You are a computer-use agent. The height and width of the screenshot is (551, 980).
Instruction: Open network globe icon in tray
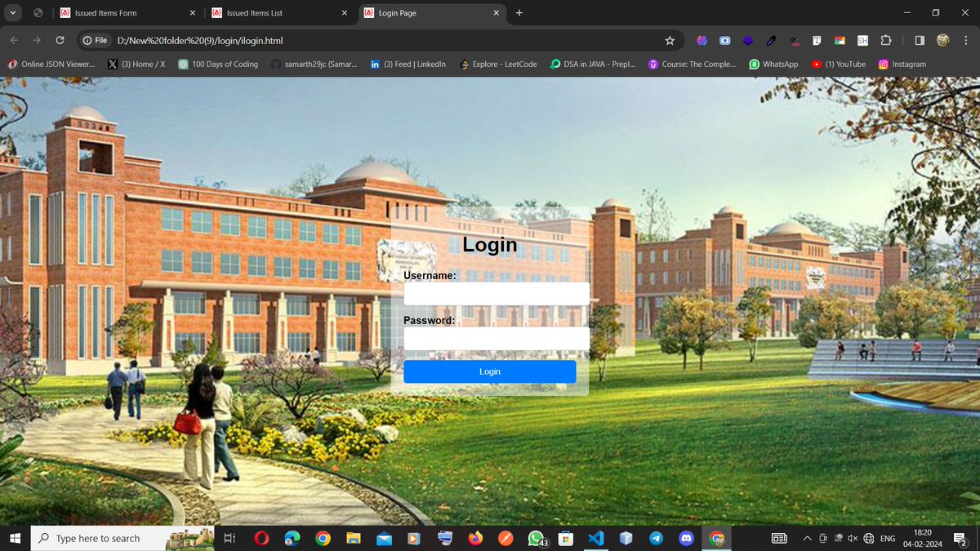[869, 538]
